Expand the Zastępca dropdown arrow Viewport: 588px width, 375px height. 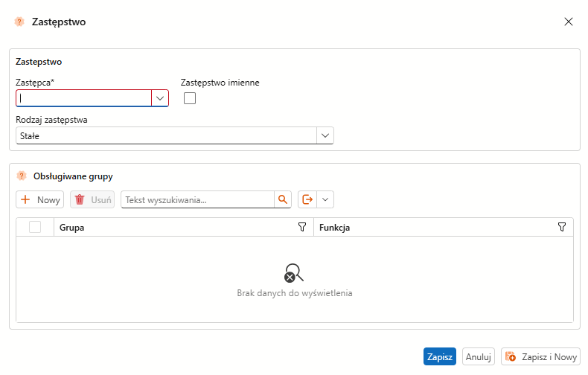(x=160, y=98)
